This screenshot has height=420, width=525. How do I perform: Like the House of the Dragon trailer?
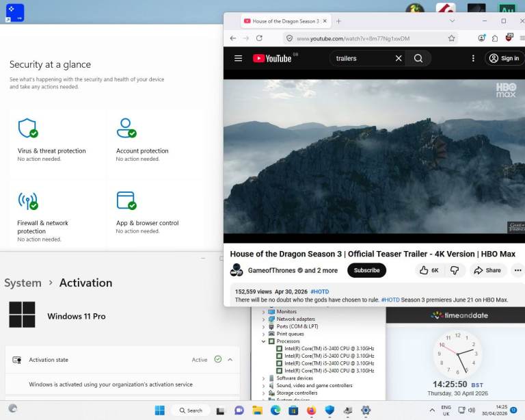pos(429,270)
